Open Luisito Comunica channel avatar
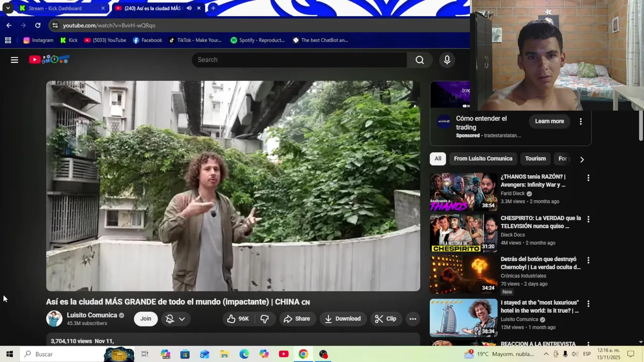The image size is (644, 362). coord(54,319)
